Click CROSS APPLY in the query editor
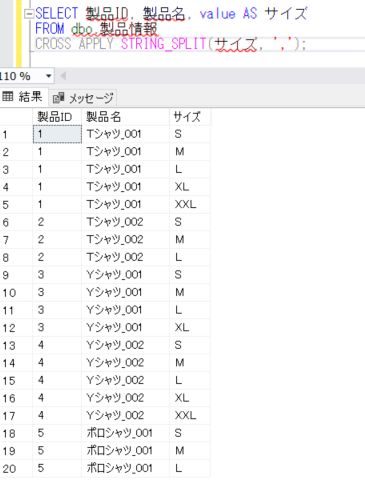 coord(74,44)
